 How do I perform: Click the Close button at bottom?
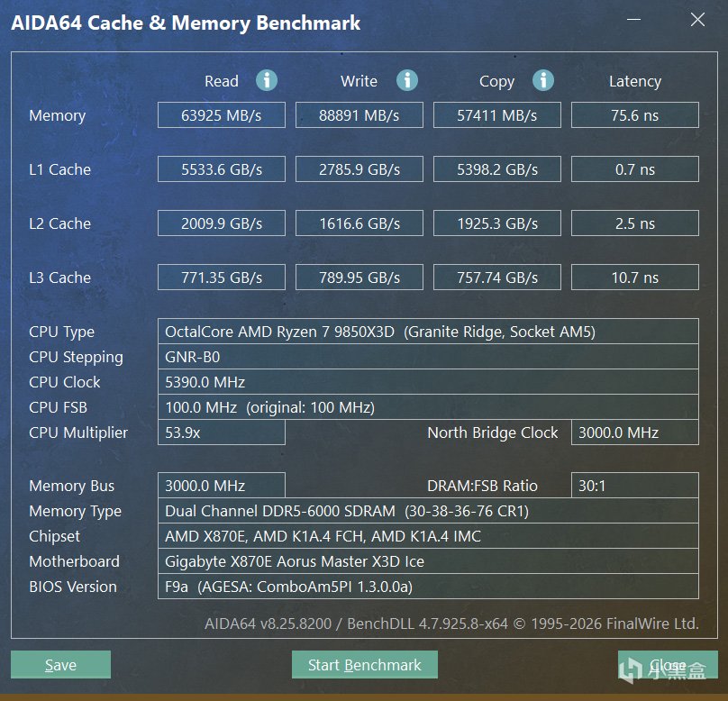[668, 664]
